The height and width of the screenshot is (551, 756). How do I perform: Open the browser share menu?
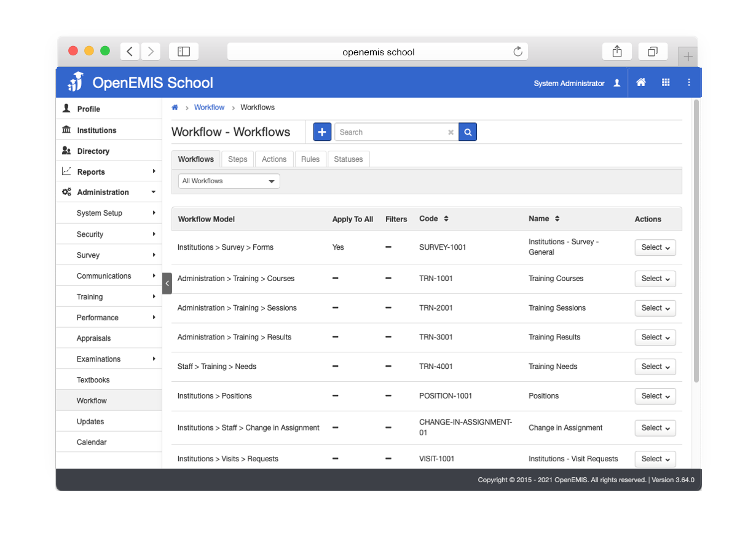tap(617, 52)
